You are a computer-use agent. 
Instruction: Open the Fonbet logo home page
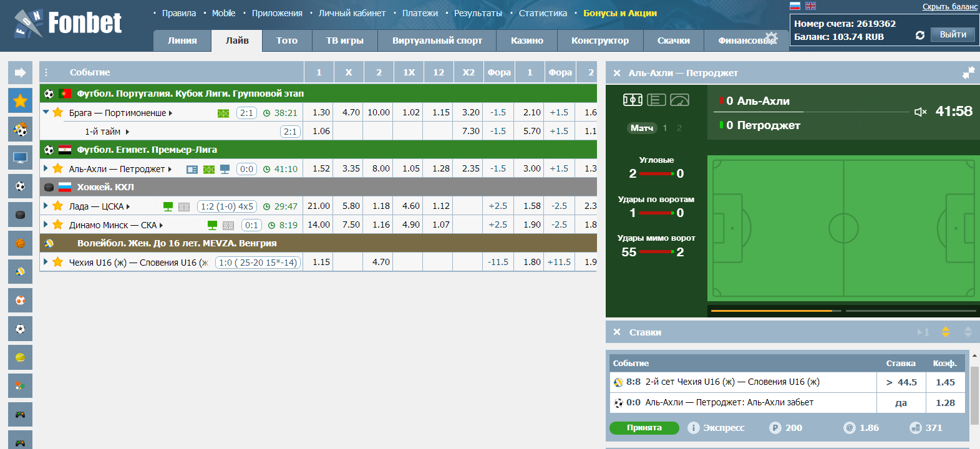(67, 23)
